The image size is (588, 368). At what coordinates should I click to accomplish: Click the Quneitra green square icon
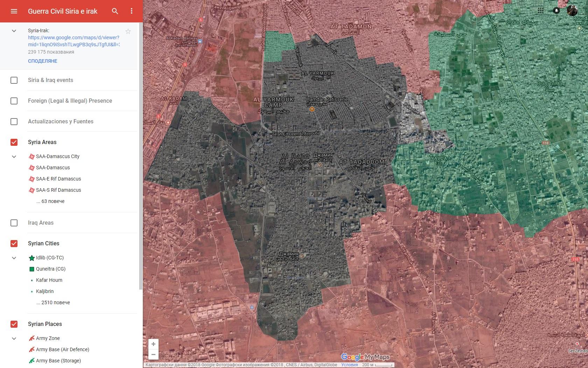pyautogui.click(x=31, y=269)
